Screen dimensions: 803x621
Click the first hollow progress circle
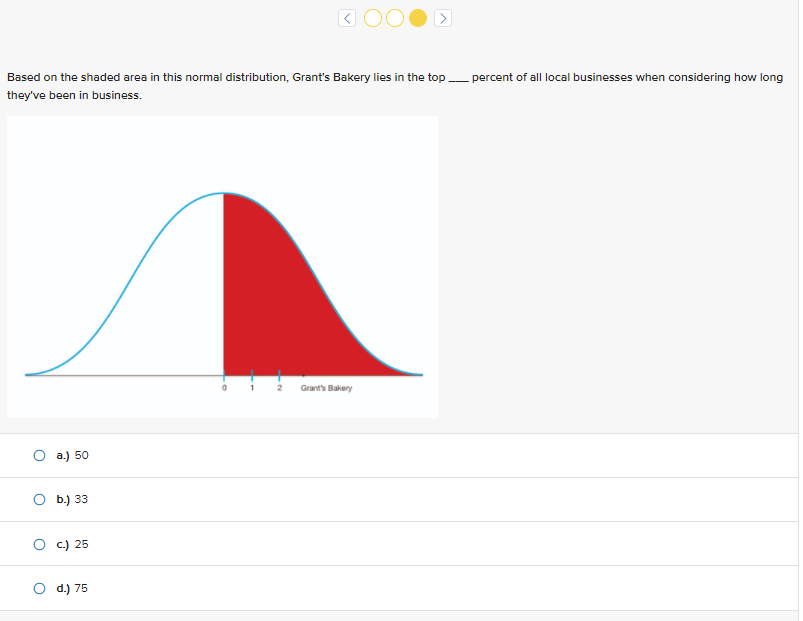pos(371,17)
